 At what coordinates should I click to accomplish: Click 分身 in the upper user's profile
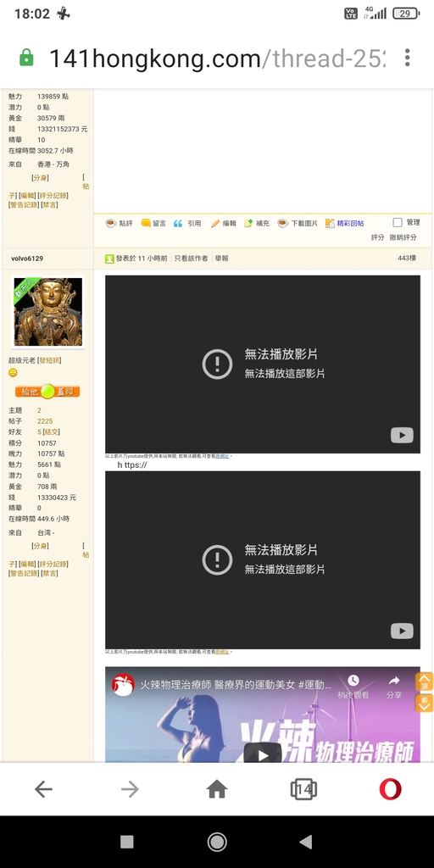40,178
